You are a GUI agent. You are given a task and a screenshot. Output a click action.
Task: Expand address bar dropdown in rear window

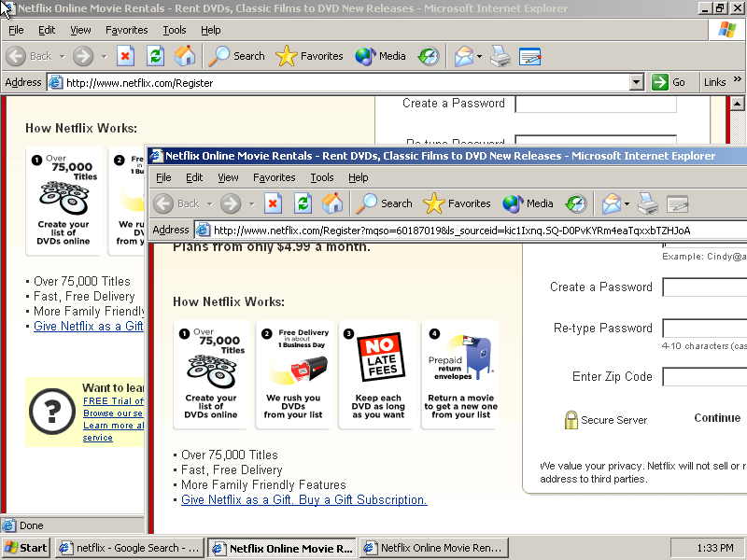(x=636, y=82)
